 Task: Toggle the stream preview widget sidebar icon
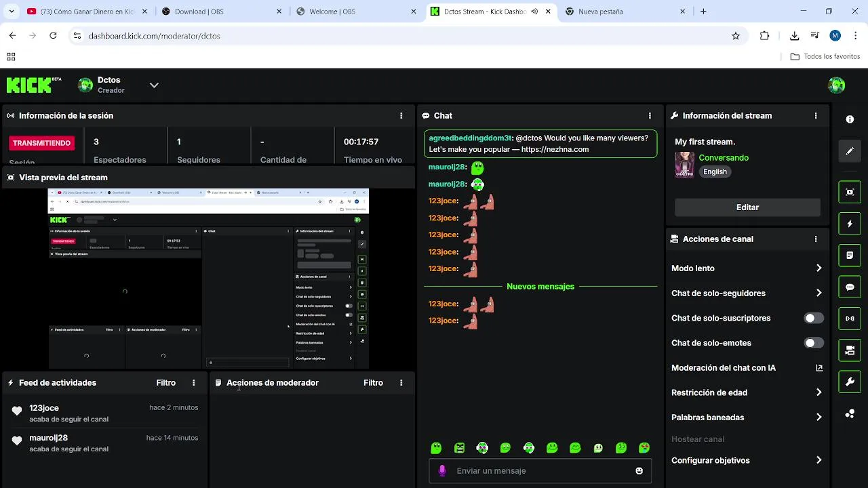tap(850, 192)
